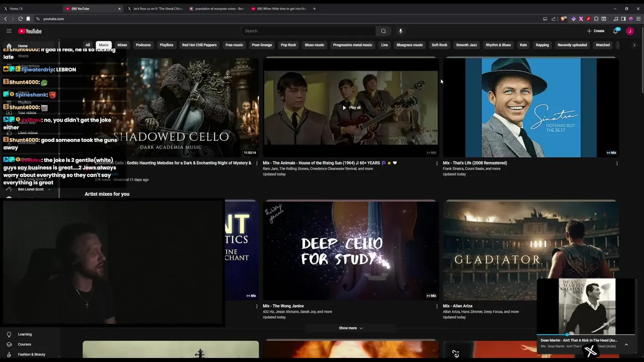
Task: Open options for Shadowed Cello video
Action: (257, 163)
